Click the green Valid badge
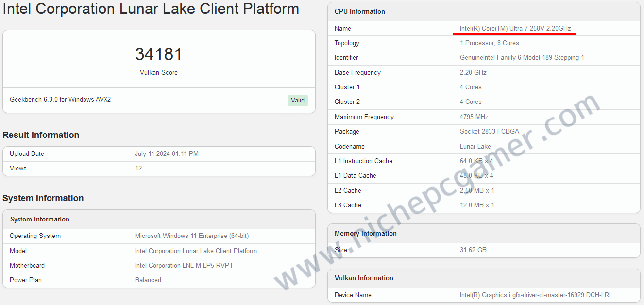The image size is (644, 305). [298, 101]
